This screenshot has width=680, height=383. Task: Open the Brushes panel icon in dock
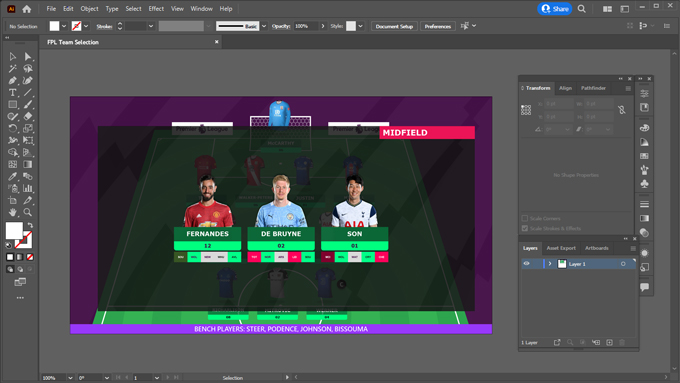[x=644, y=170]
